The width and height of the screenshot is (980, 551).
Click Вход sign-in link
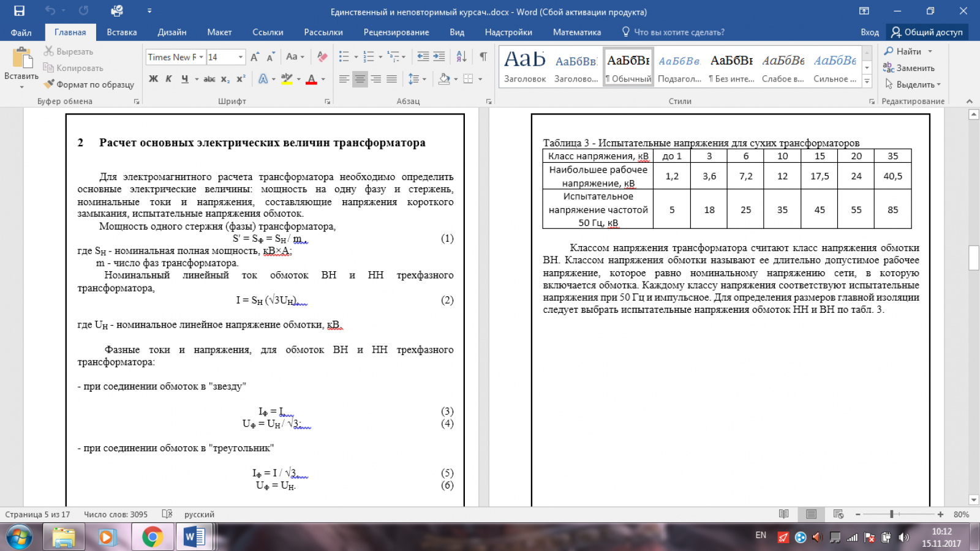click(x=870, y=32)
